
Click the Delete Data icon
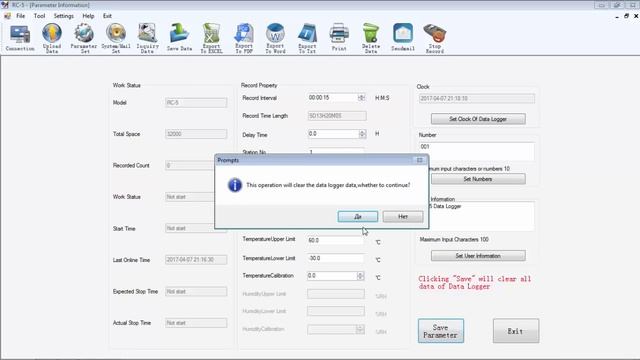point(371,38)
